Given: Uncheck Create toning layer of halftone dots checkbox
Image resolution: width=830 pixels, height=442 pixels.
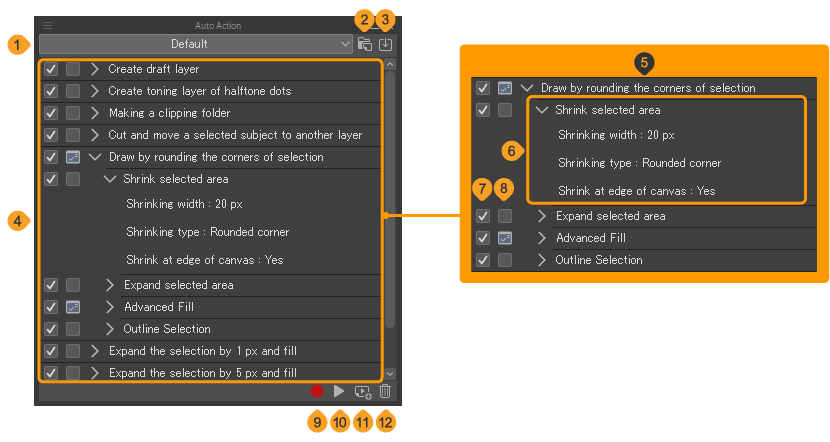Looking at the screenshot, I should click(x=51, y=91).
